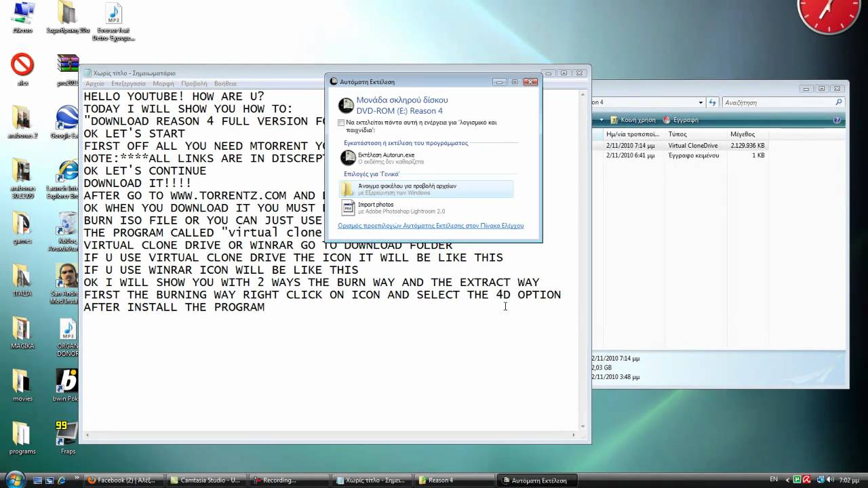Open Notepad Αρχείο menu
The width and height of the screenshot is (868, 488).
[95, 83]
